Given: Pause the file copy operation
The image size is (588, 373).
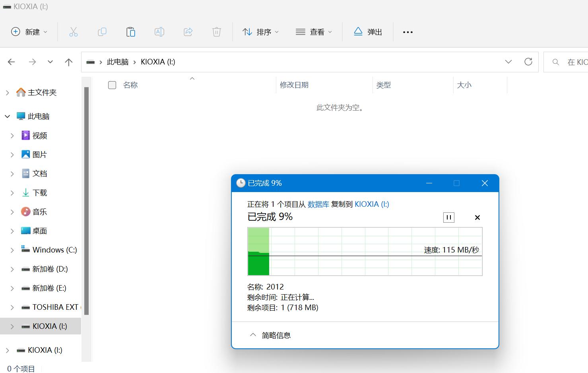Looking at the screenshot, I should pyautogui.click(x=448, y=218).
